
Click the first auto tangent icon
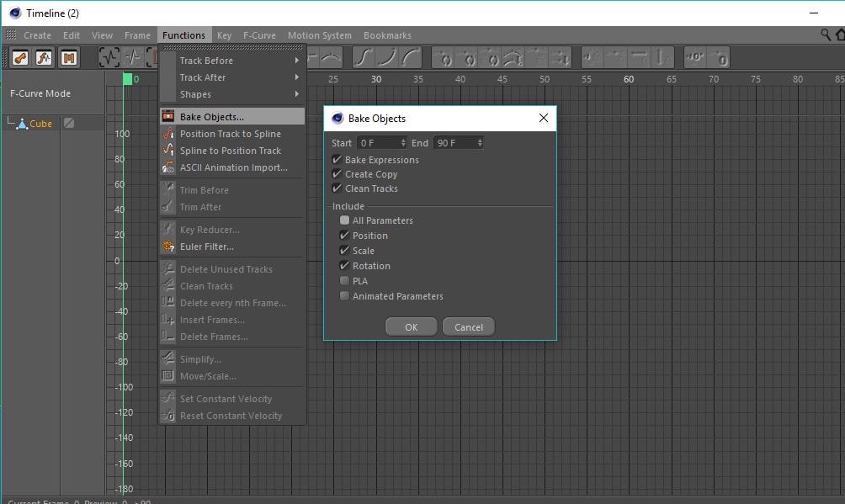click(444, 58)
